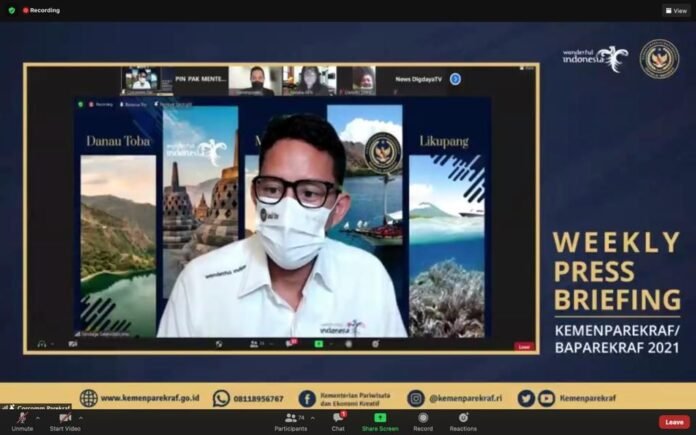Viewport: 696px width, 435px height.
Task: Expand audio options caret beside Unmute
Action: [x=38, y=418]
